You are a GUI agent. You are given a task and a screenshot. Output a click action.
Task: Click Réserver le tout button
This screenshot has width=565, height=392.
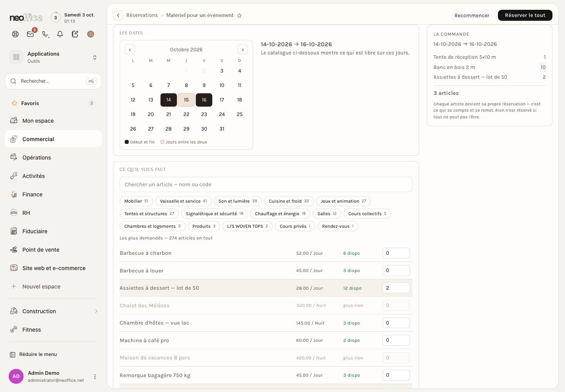coord(525,15)
